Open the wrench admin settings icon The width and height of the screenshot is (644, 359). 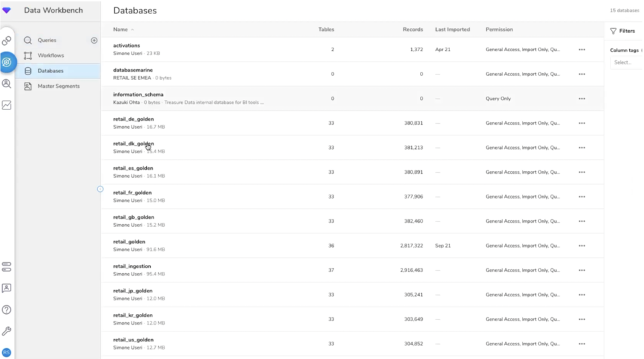pyautogui.click(x=7, y=331)
